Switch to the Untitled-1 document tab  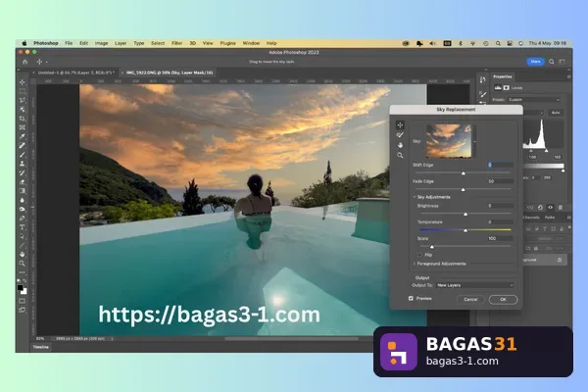tap(76, 73)
